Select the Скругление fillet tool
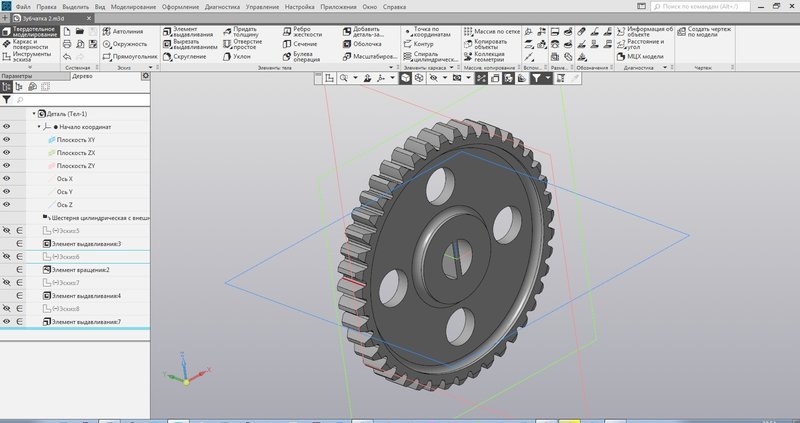Image resolution: width=800 pixels, height=423 pixels. tap(184, 57)
